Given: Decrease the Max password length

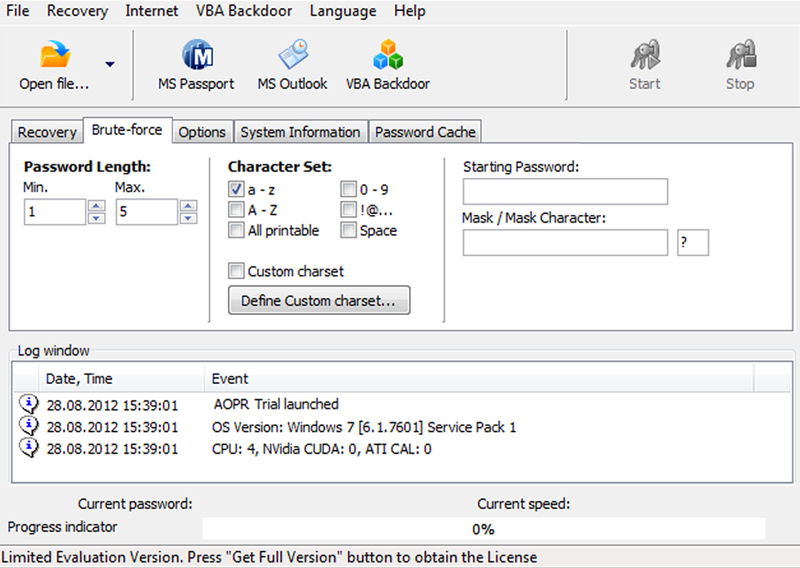Looking at the screenshot, I should click(188, 218).
